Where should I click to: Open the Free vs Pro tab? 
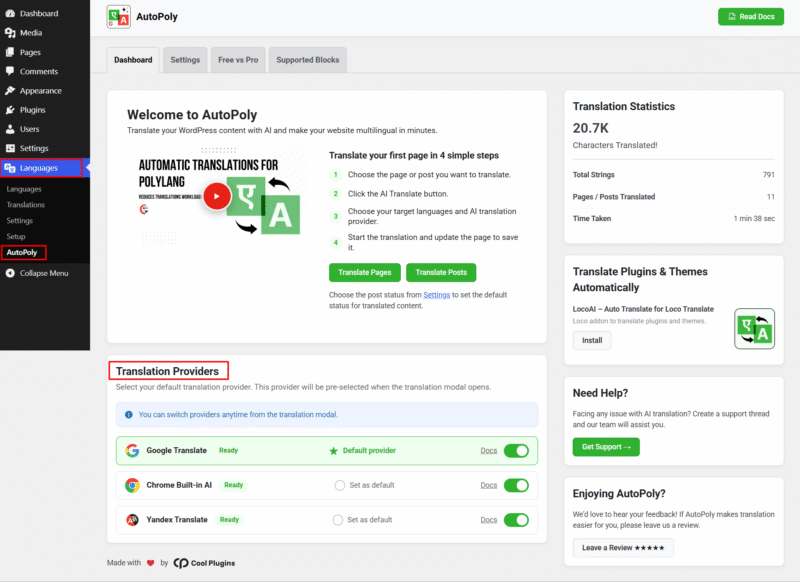tap(238, 60)
